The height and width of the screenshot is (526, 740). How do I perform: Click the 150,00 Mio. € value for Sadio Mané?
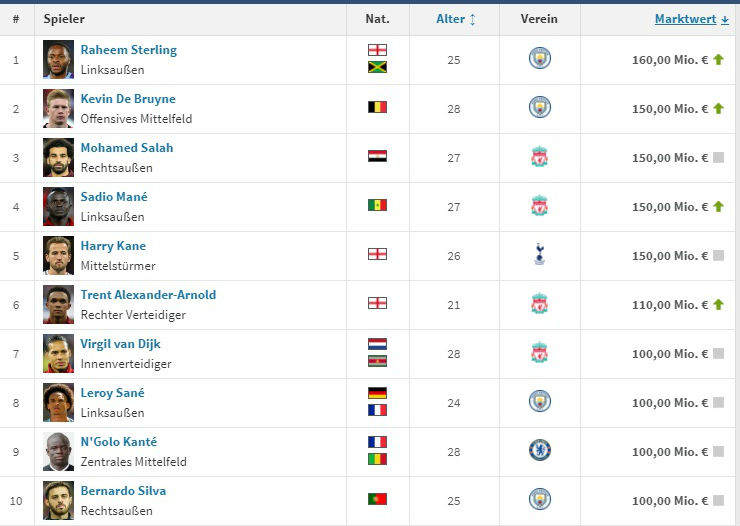click(669, 207)
